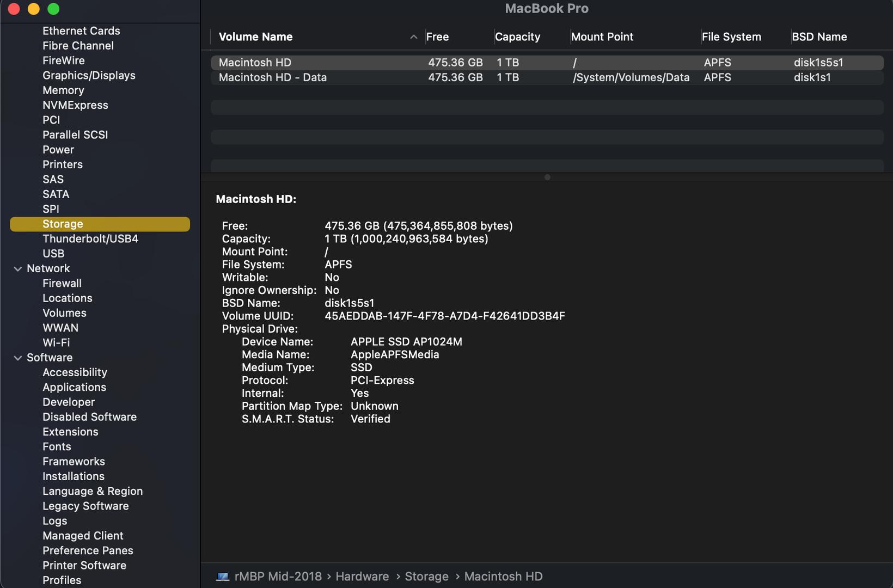This screenshot has height=588, width=893.
Task: Show Memory hardware information
Action: (63, 90)
